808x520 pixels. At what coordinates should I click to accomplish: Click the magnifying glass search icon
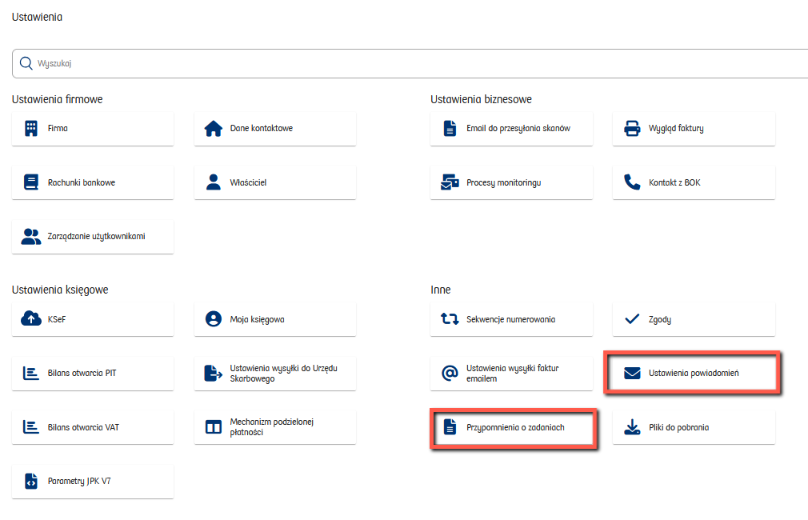click(26, 63)
